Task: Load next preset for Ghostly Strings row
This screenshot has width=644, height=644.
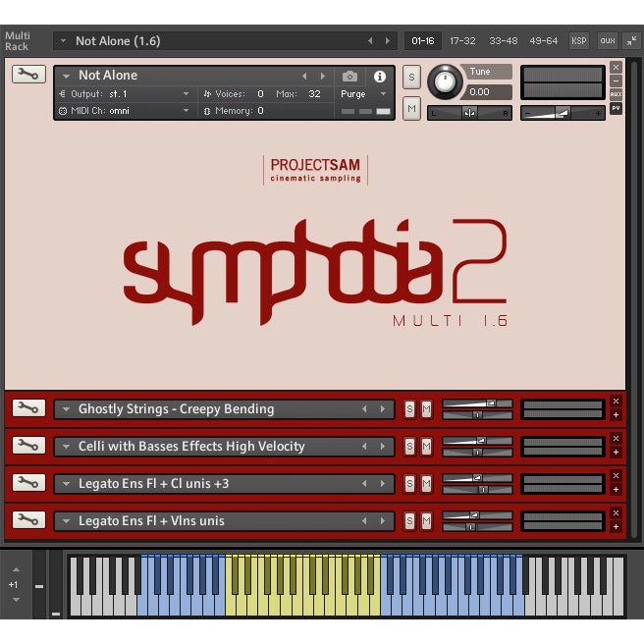Action: click(x=383, y=409)
